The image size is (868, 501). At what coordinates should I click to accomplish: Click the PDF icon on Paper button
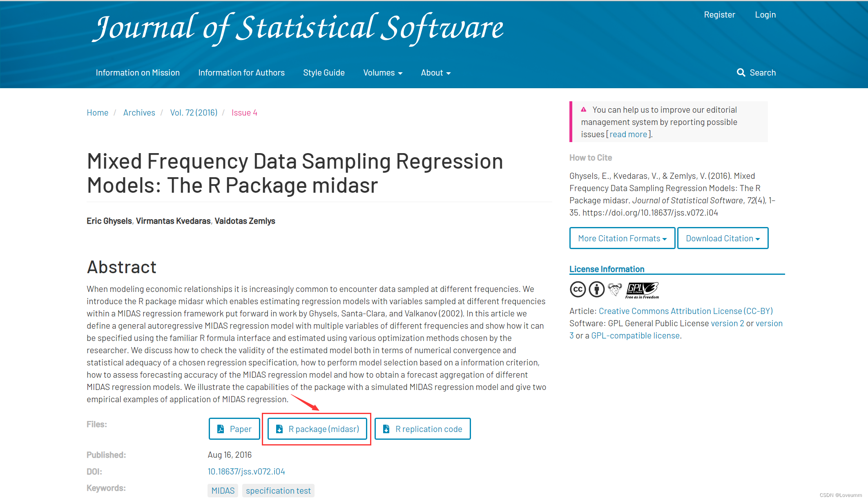(221, 429)
